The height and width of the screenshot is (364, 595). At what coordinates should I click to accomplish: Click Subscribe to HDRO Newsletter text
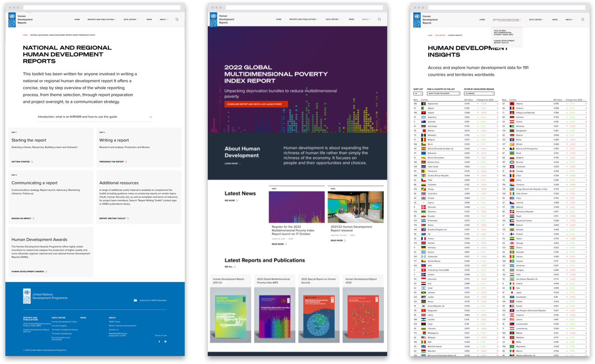coord(153,300)
